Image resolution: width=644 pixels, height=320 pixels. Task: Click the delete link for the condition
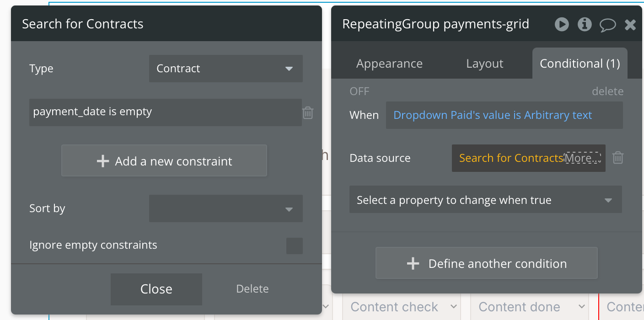click(x=607, y=91)
